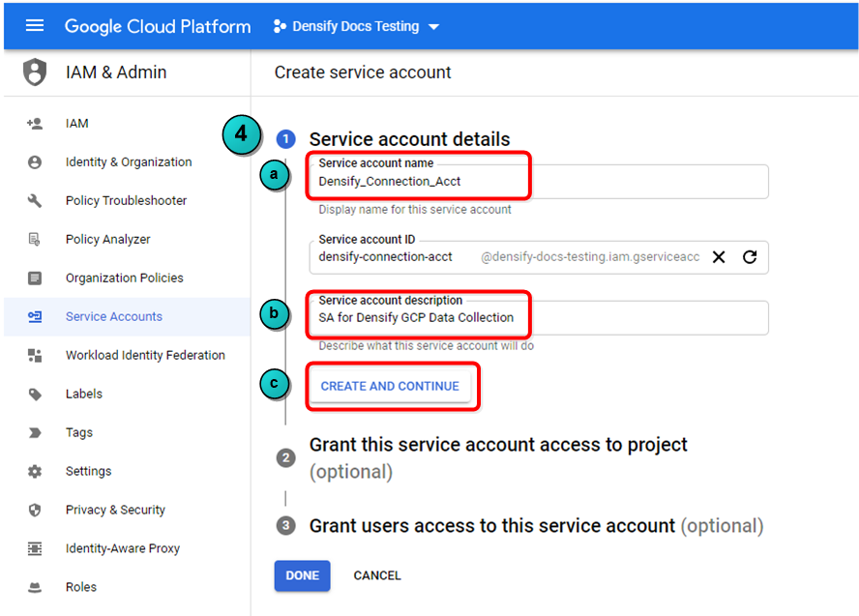
Task: Open the Roles sidebar item
Action: 80,587
